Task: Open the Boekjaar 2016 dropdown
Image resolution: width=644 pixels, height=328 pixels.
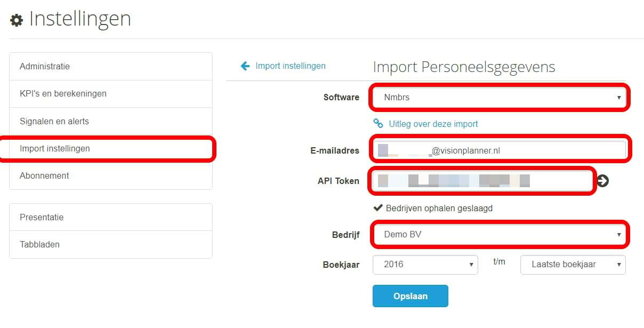Action: coord(425,264)
